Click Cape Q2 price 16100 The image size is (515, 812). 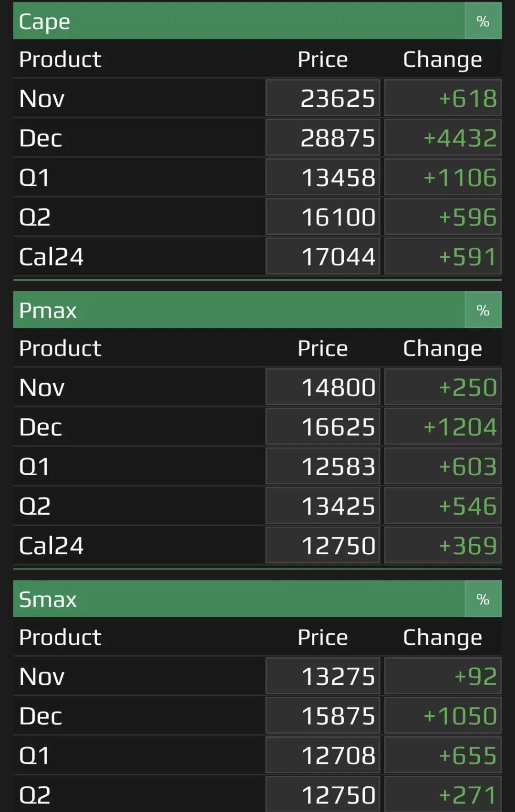coord(323,217)
